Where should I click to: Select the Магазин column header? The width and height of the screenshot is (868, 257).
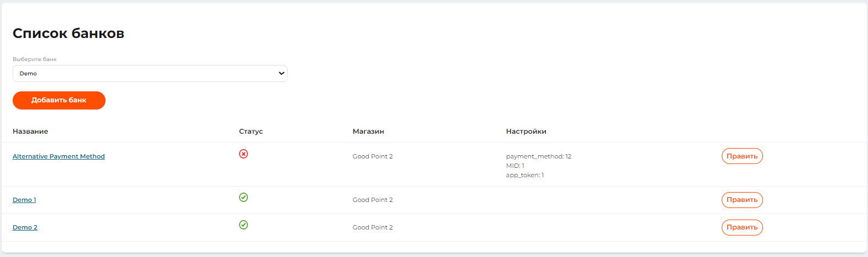[368, 132]
